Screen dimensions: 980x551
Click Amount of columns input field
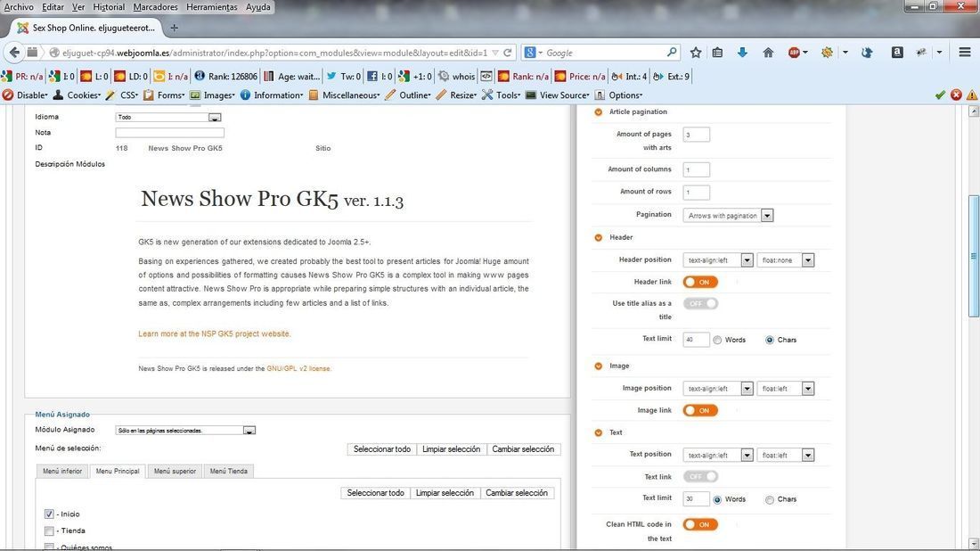coord(697,169)
